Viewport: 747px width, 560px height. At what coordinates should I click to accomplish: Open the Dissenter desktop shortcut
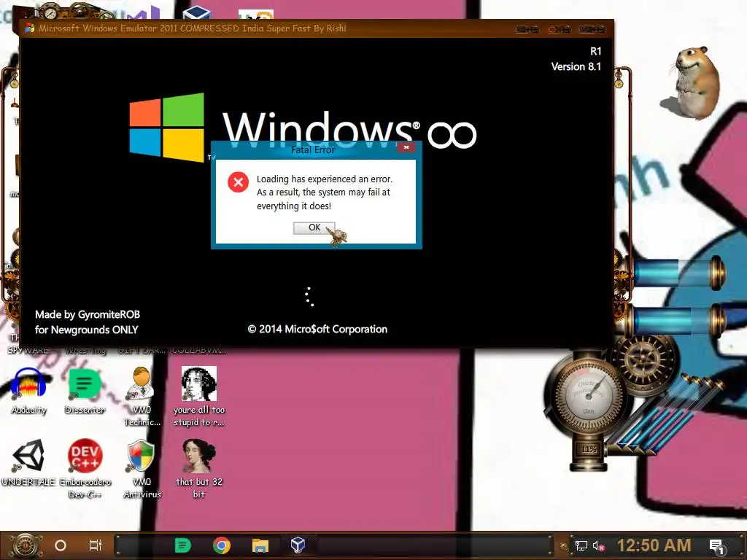[x=85, y=391]
